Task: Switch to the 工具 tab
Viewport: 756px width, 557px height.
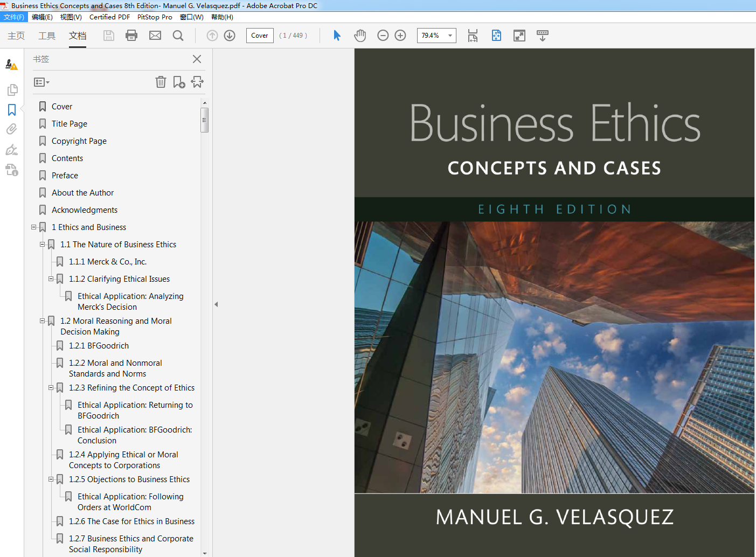Action: (47, 36)
